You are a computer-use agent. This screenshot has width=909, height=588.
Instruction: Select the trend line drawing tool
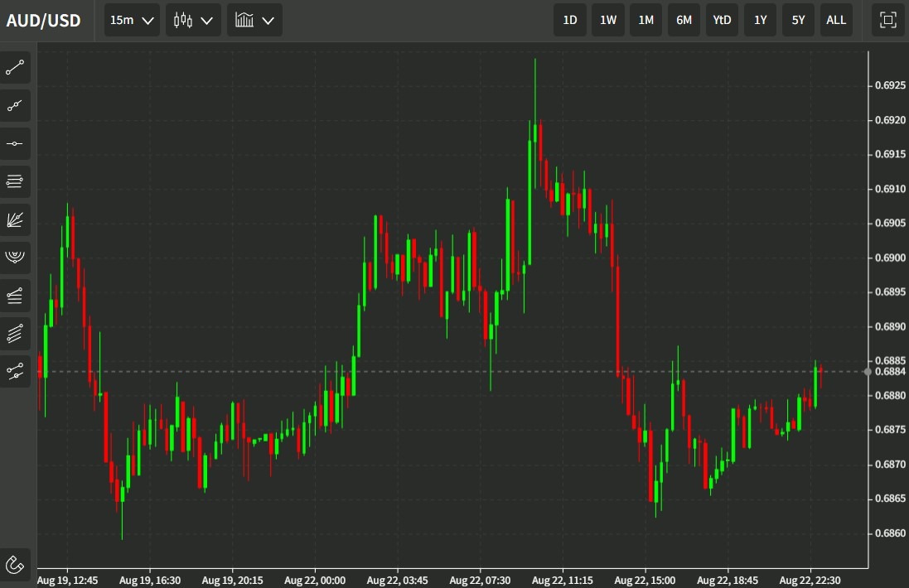pyautogui.click(x=17, y=68)
